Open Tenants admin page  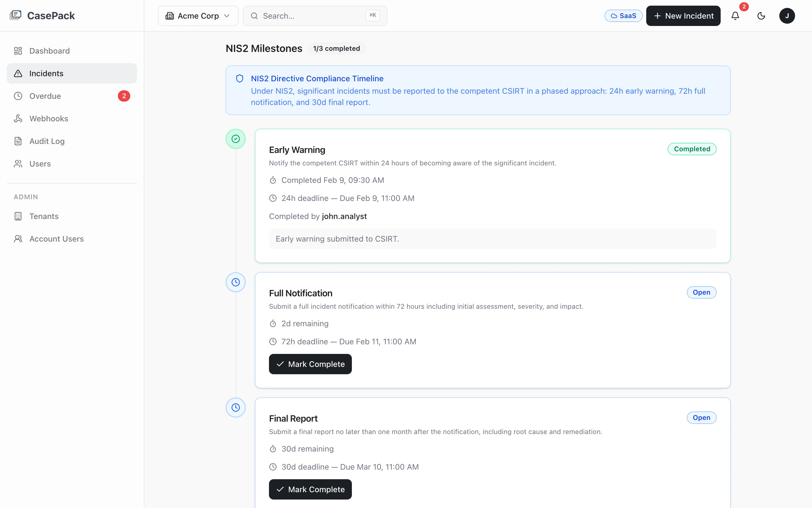pyautogui.click(x=72, y=216)
